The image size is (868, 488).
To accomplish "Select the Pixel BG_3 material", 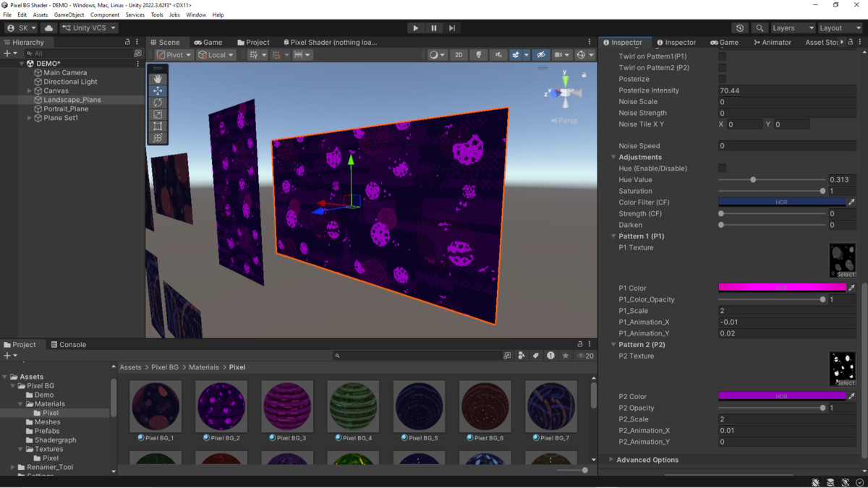I will (287, 411).
